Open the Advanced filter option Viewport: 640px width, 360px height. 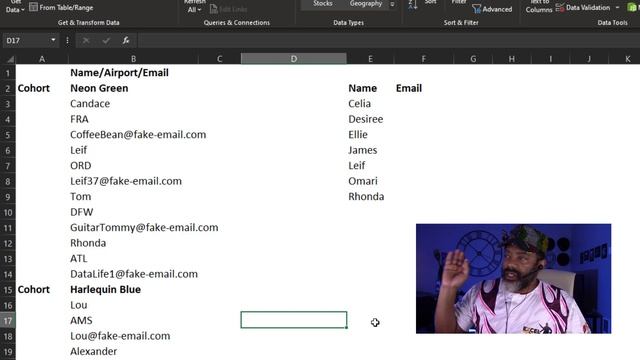[492, 9]
